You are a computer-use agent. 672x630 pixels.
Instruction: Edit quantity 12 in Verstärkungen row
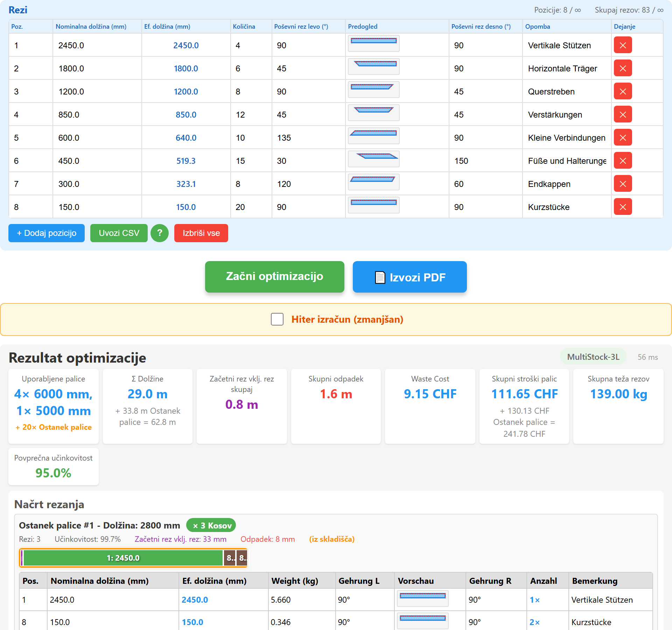click(x=251, y=115)
